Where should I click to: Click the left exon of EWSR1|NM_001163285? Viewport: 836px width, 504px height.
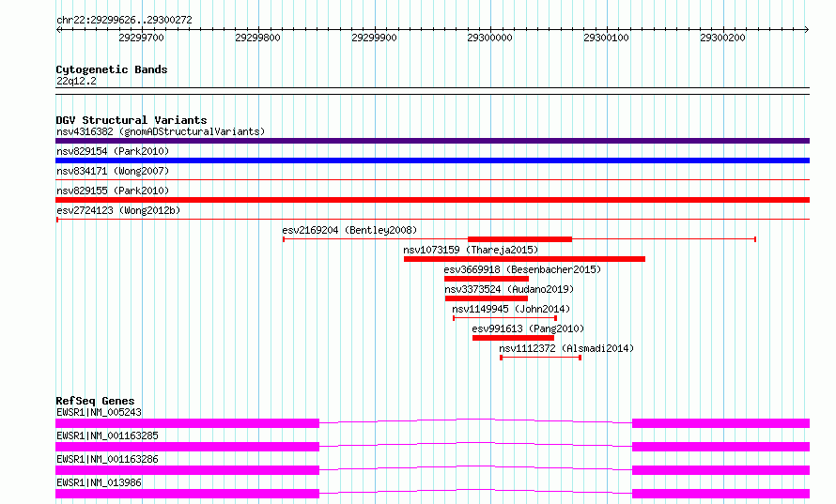(x=187, y=447)
